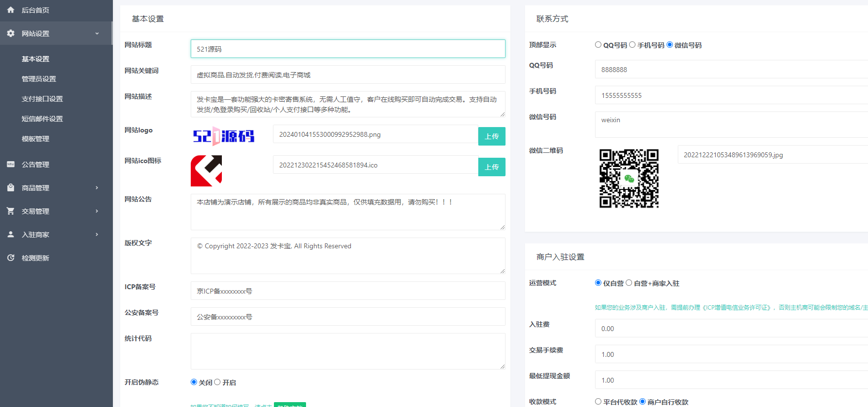This screenshot has height=407, width=868.
Task: Click the 公告管理 news icon
Action: point(11,164)
